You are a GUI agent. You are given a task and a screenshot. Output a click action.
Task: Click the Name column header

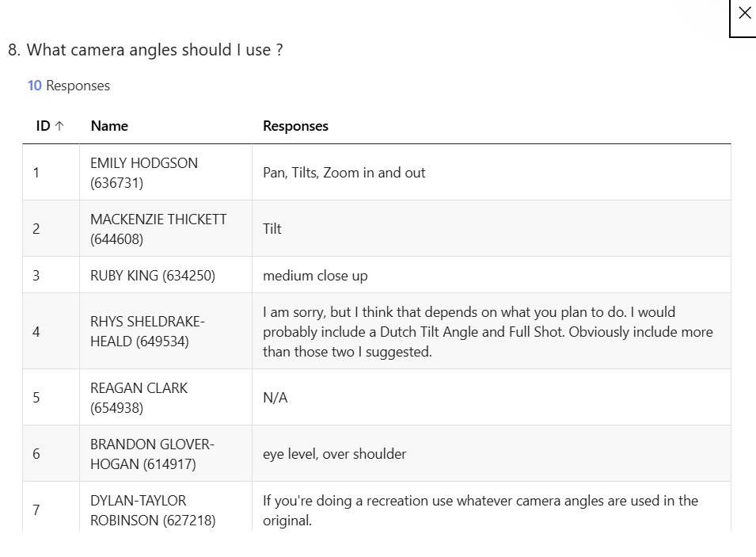(109, 126)
